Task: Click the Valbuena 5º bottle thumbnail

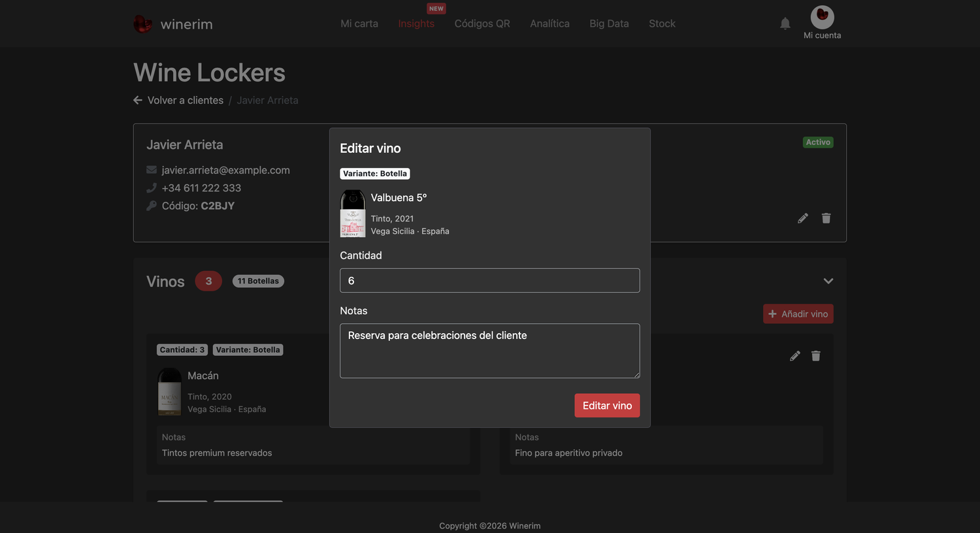Action: click(x=353, y=214)
